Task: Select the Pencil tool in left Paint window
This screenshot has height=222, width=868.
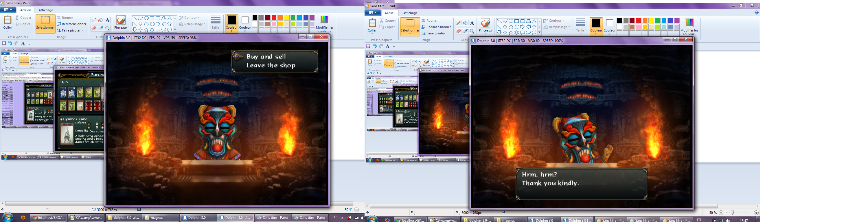Action: (94, 20)
